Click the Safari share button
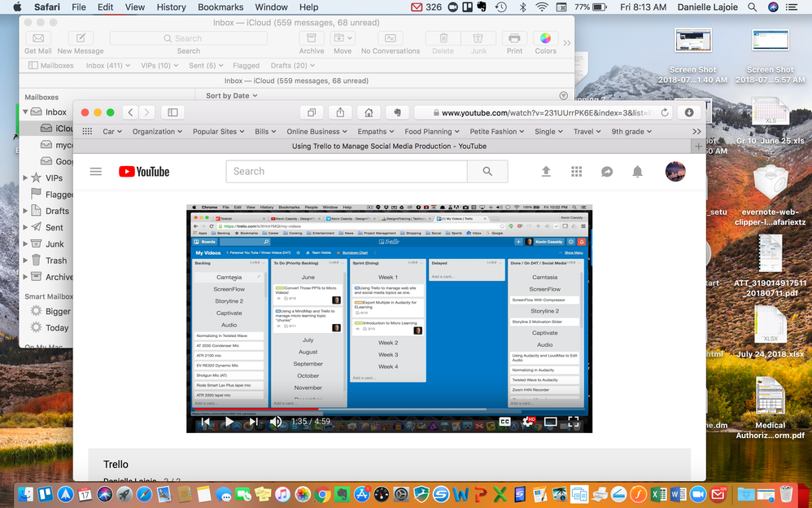Image resolution: width=812 pixels, height=508 pixels. (x=340, y=112)
